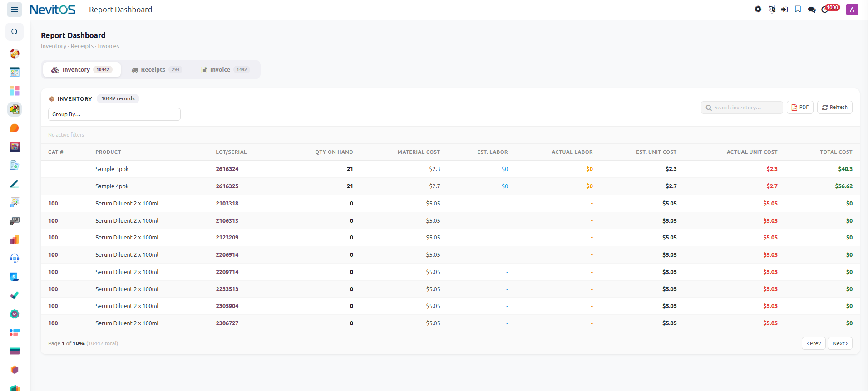Open the dark purple analytics screen icon in sidebar
Screen dimensions: 868x391
(x=15, y=147)
